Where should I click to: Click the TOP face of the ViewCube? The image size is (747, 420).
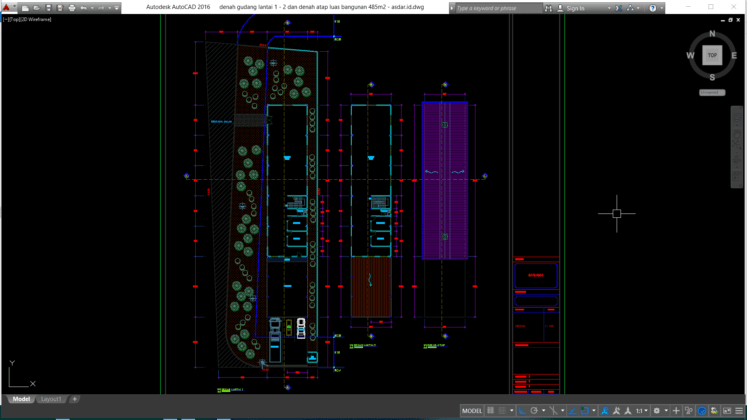[x=712, y=56]
